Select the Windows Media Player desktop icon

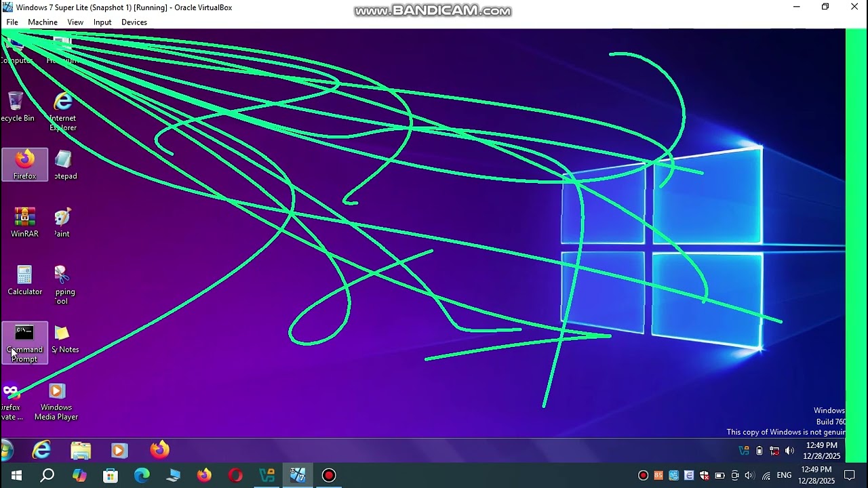56,401
